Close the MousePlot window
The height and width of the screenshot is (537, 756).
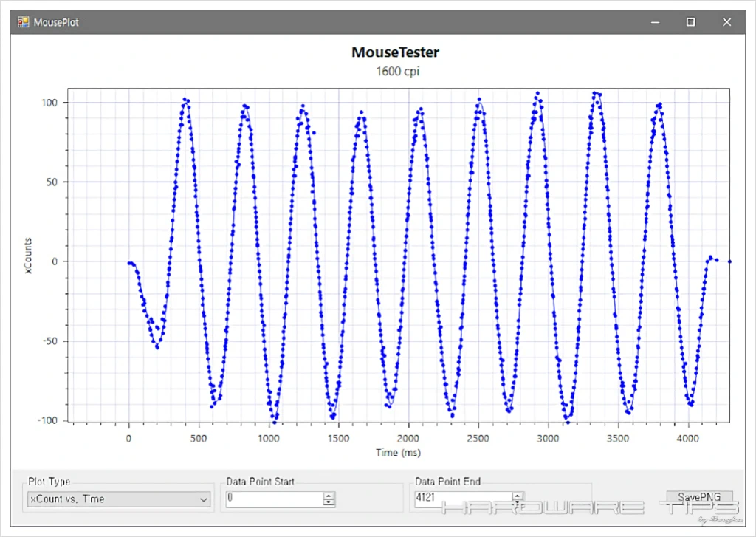click(x=726, y=22)
